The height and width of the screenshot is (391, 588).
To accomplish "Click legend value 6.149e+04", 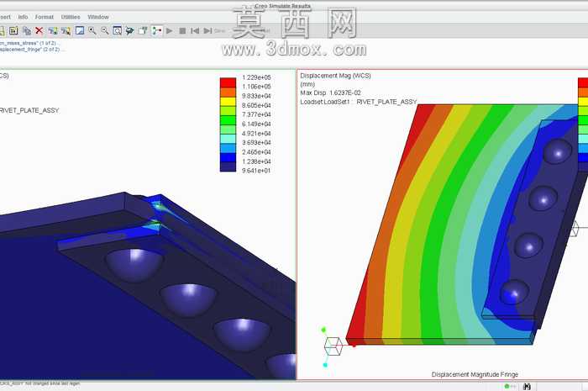I will tap(256, 124).
